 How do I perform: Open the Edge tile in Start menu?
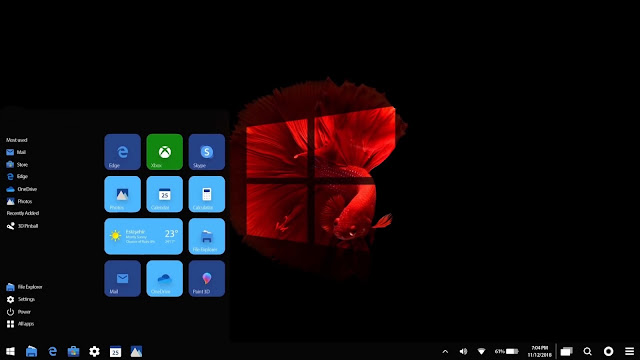tap(122, 152)
